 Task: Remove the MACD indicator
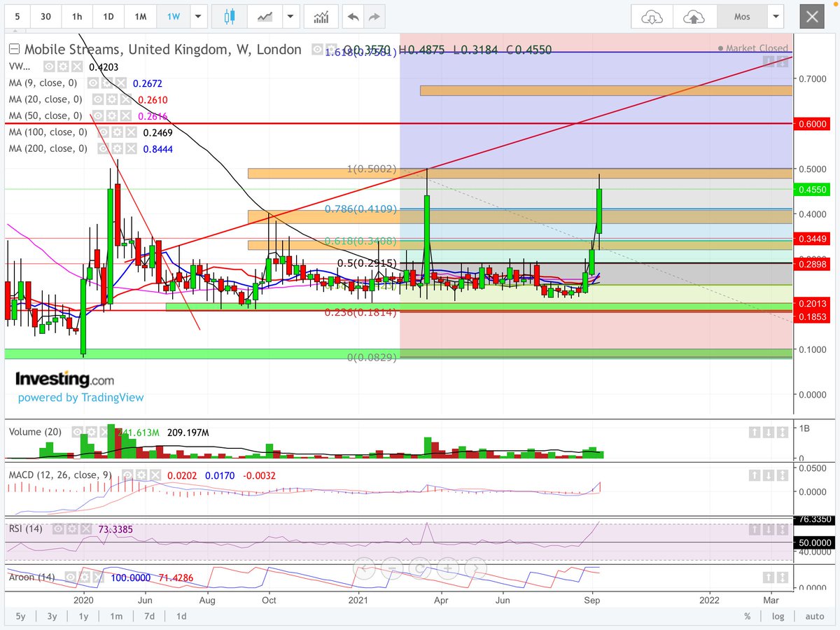155,475
